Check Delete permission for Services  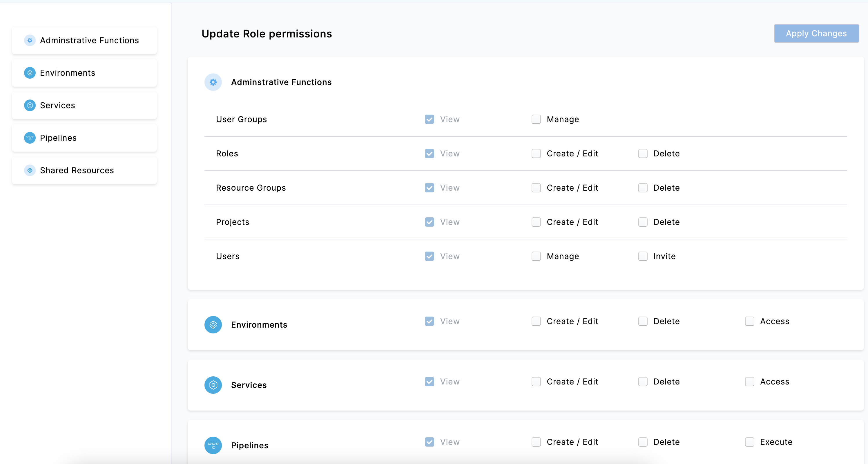tap(643, 382)
